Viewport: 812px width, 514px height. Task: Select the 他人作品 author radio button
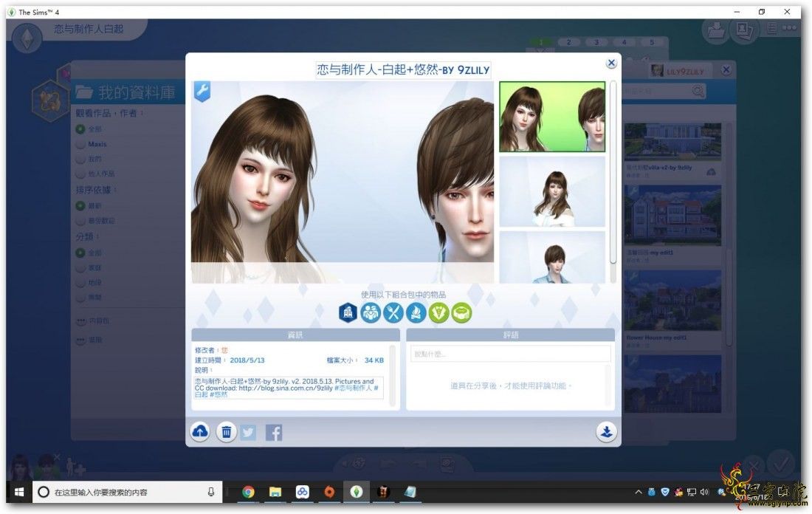click(x=80, y=174)
